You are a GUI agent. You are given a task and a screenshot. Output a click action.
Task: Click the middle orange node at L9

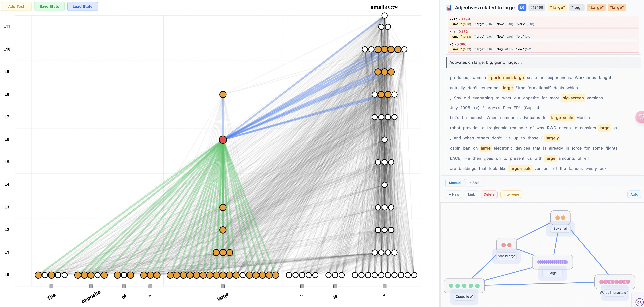tap(385, 72)
